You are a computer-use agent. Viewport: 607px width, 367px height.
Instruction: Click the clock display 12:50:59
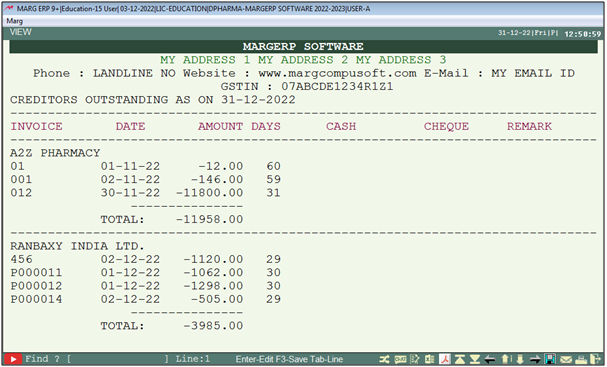pos(583,34)
